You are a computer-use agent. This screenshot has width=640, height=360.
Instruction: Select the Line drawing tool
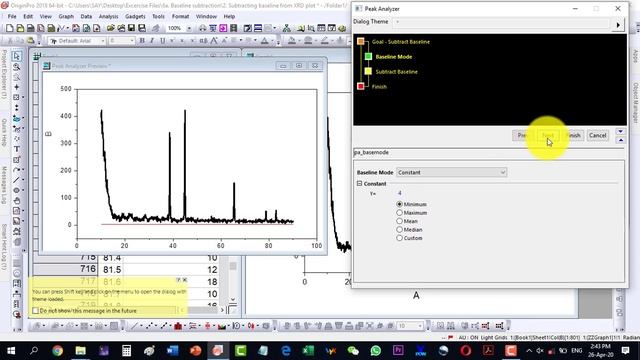point(16,180)
